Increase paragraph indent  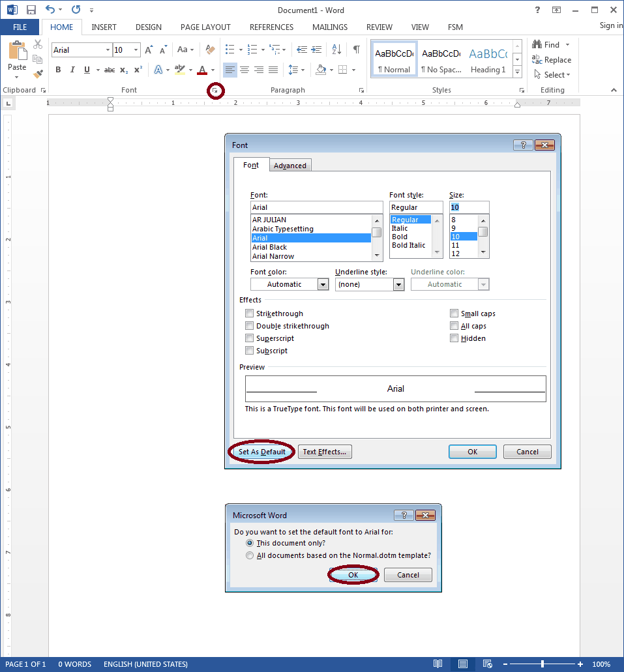316,50
